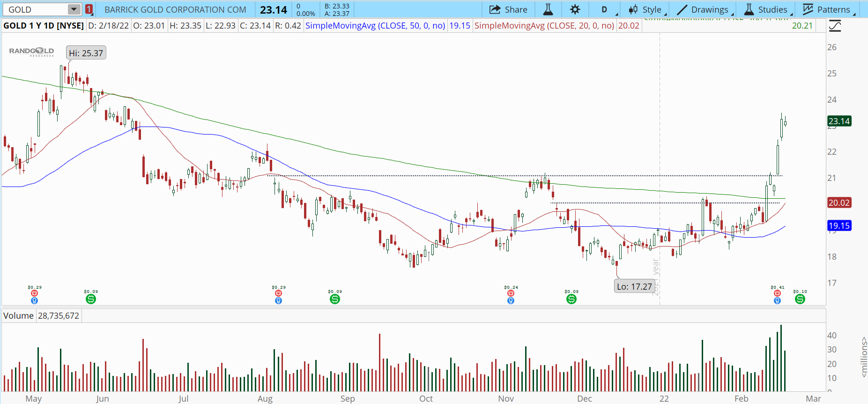The height and width of the screenshot is (404, 868).
Task: Click the Lo: 17.27 price bubble
Action: (634, 286)
